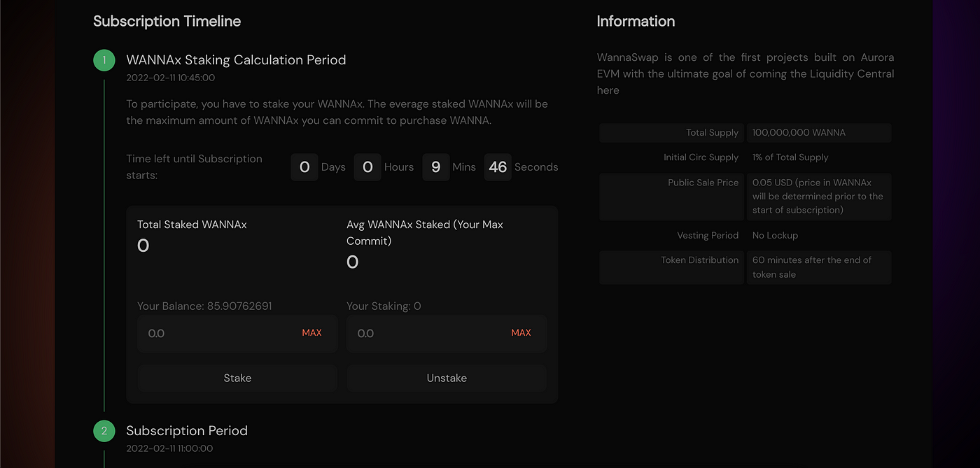The height and width of the screenshot is (468, 980).
Task: Click the Information heading
Action: (636, 21)
